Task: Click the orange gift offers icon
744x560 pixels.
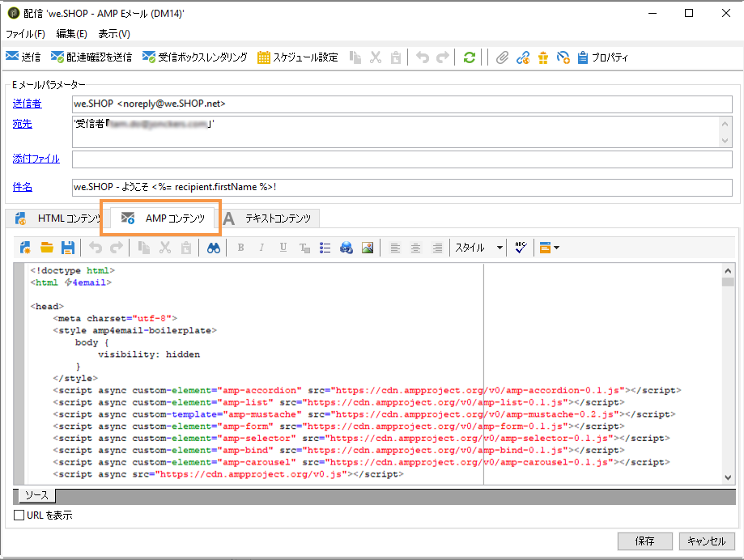Action: pyautogui.click(x=543, y=57)
